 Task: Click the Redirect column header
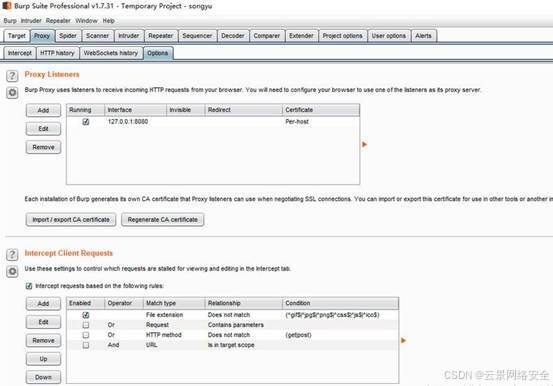pyautogui.click(x=244, y=110)
